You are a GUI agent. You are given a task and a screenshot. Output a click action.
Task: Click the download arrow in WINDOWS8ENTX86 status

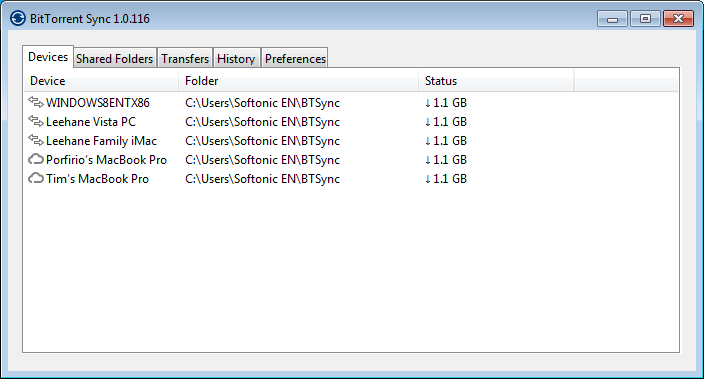(x=427, y=103)
